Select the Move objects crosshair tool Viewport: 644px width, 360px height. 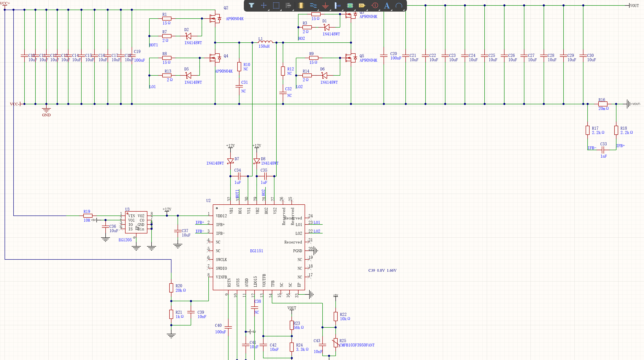pyautogui.click(x=264, y=5)
